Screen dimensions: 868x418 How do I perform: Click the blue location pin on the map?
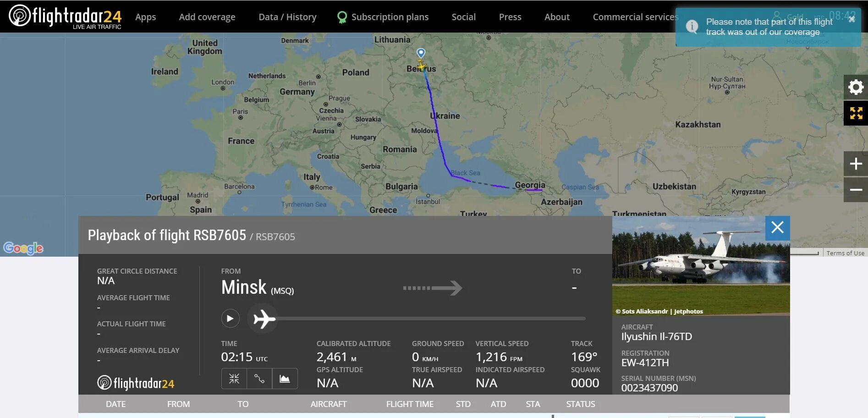point(421,53)
